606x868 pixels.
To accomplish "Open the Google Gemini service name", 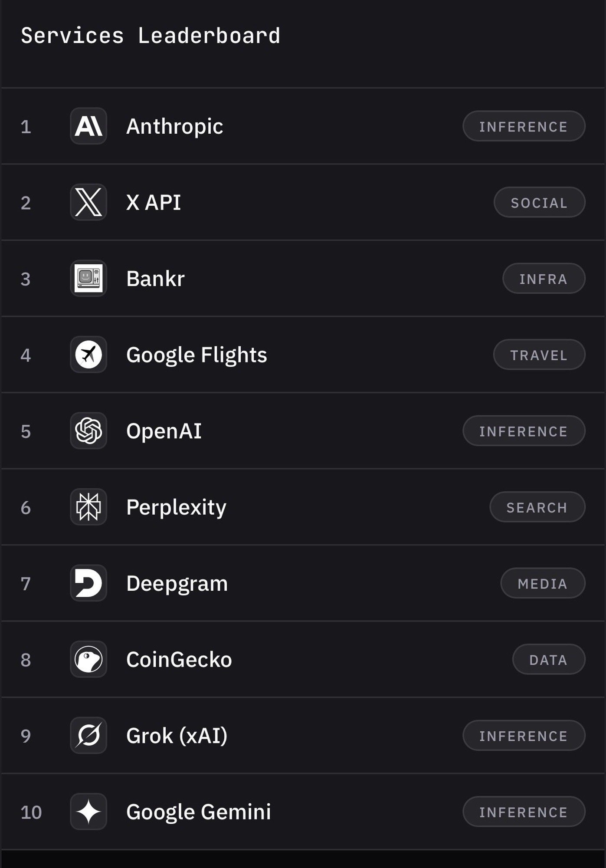I will point(198,812).
